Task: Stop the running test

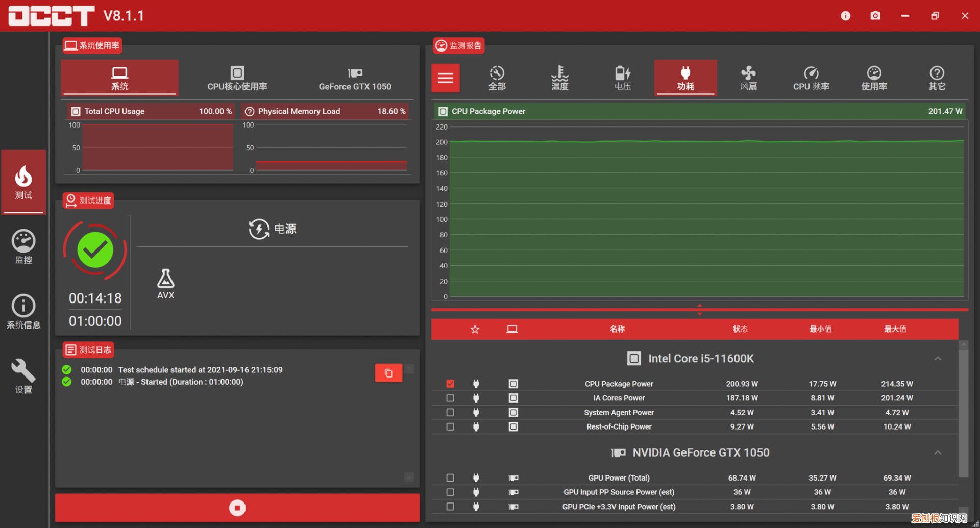Action: point(237,508)
